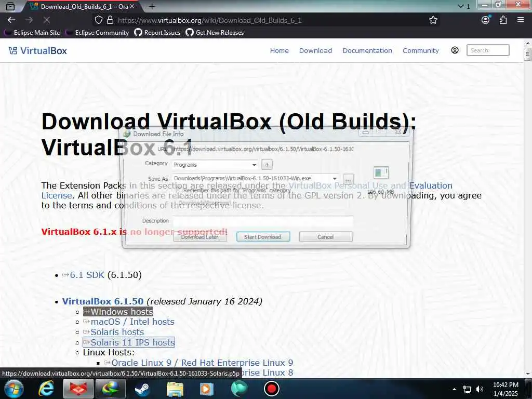
Task: Focus the site Search field
Action: click(x=487, y=50)
